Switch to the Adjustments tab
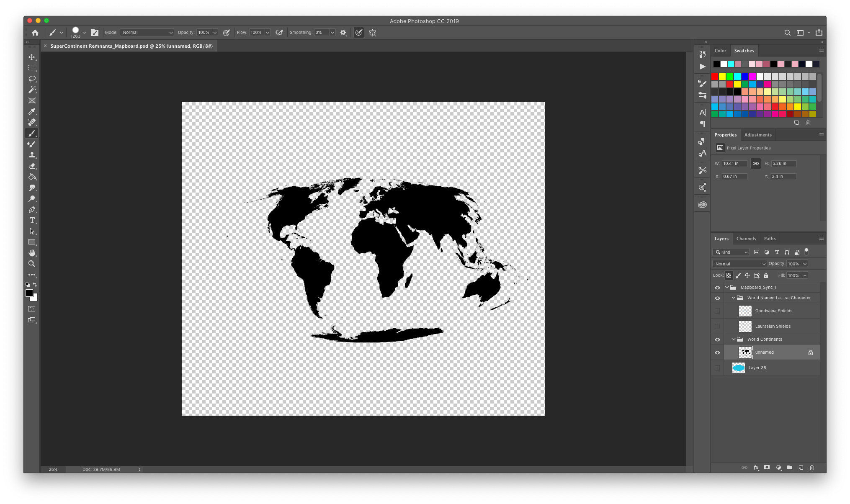This screenshot has width=850, height=504. (x=757, y=135)
